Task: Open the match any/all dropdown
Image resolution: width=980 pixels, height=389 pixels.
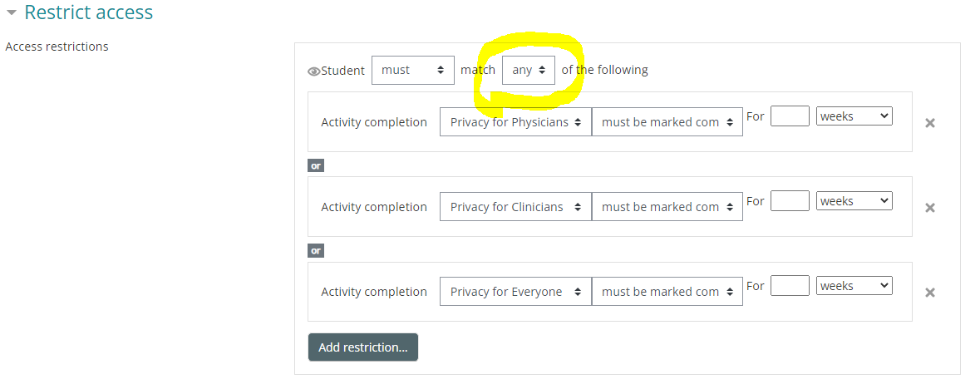Action: coord(529,71)
